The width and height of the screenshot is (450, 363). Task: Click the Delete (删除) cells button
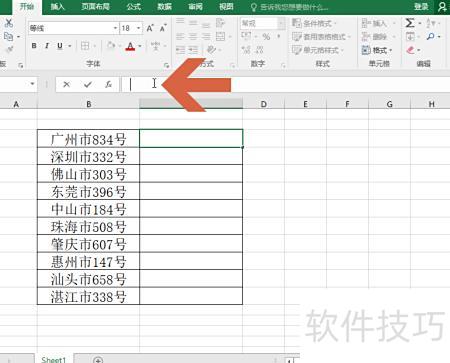(375, 36)
